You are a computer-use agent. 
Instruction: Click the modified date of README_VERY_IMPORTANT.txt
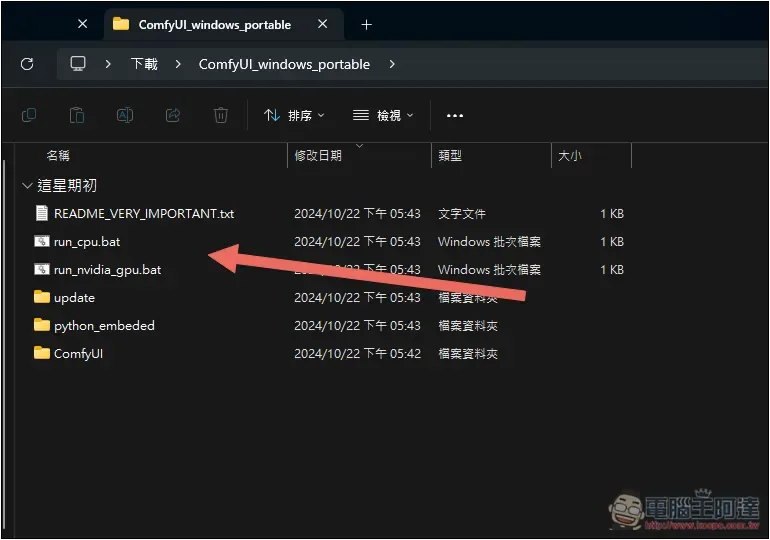click(358, 214)
